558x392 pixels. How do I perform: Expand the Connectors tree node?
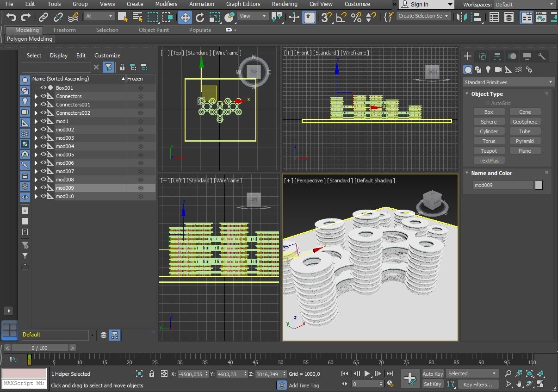coord(36,96)
